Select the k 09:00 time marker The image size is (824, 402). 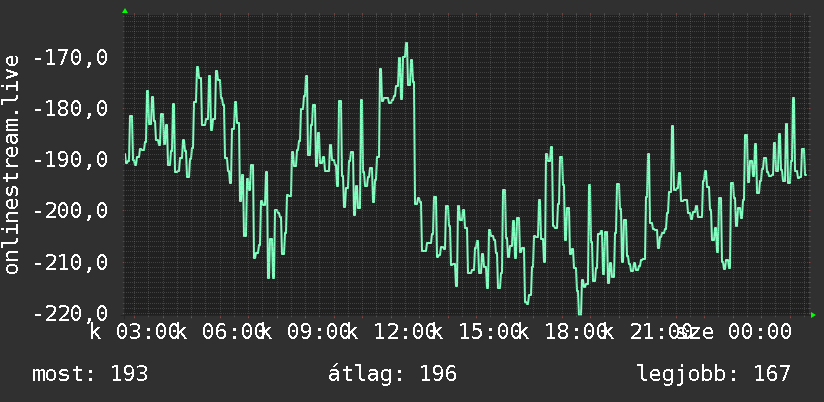click(305, 332)
